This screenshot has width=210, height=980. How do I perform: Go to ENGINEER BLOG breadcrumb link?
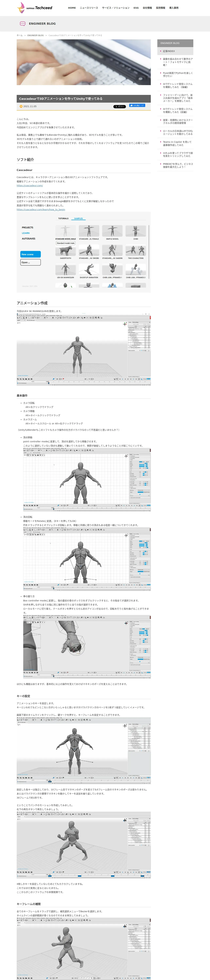click(35, 35)
